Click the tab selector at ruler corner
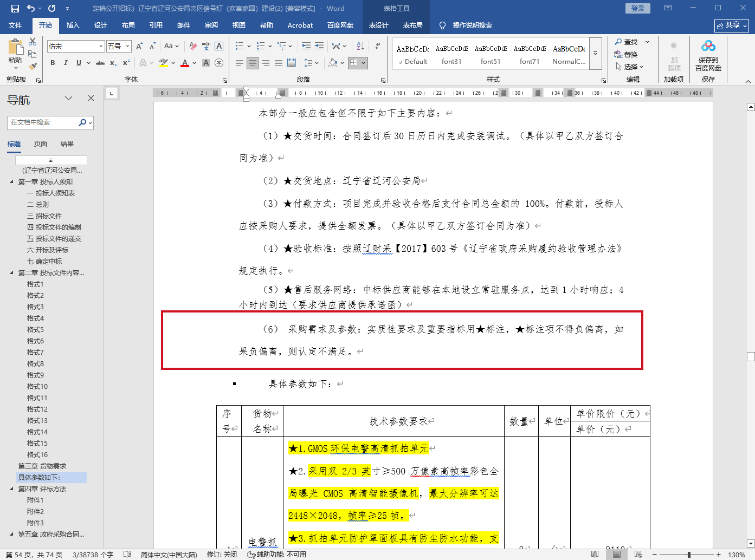Viewport: 755px width, 560px height. tap(112, 93)
